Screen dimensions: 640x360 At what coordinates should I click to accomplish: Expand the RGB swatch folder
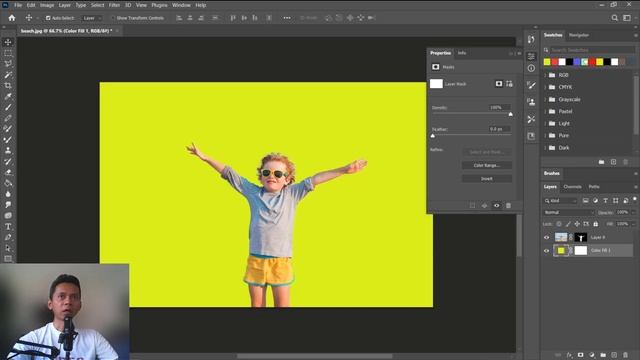coord(545,75)
